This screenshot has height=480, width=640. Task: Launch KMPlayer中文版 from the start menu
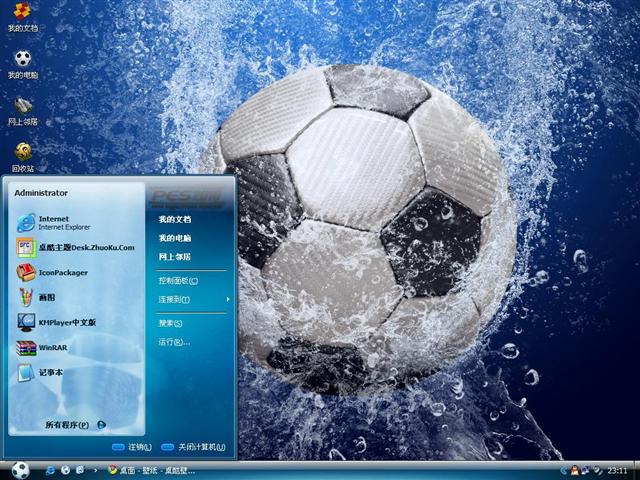tap(77, 322)
